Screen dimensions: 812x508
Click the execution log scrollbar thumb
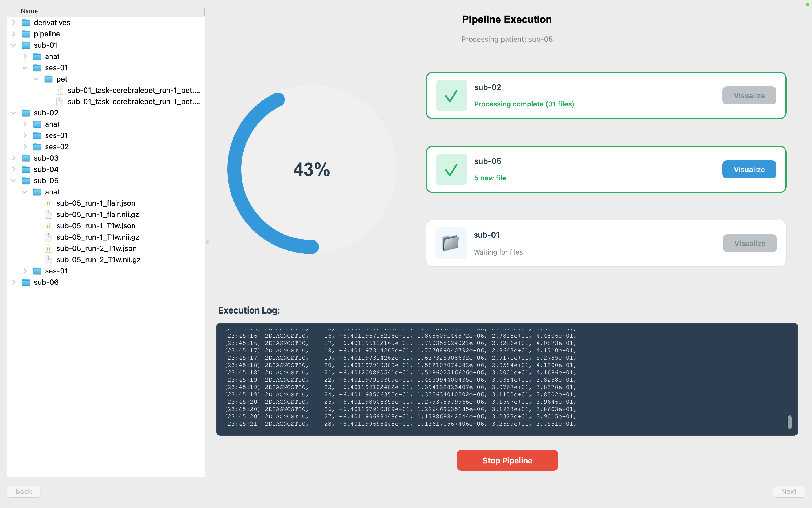[x=789, y=422]
